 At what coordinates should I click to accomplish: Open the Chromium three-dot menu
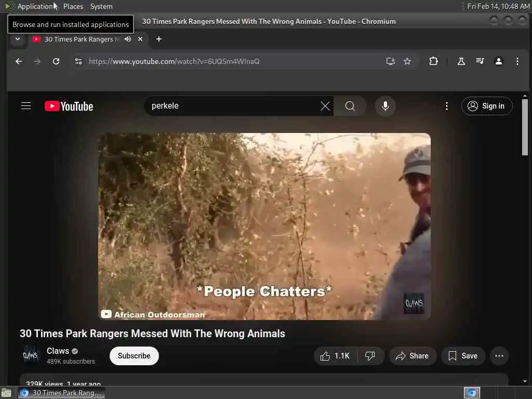(x=517, y=61)
